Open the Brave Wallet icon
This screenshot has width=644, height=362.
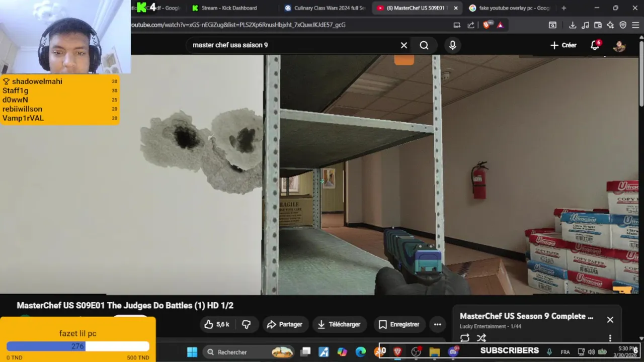pos(598,25)
